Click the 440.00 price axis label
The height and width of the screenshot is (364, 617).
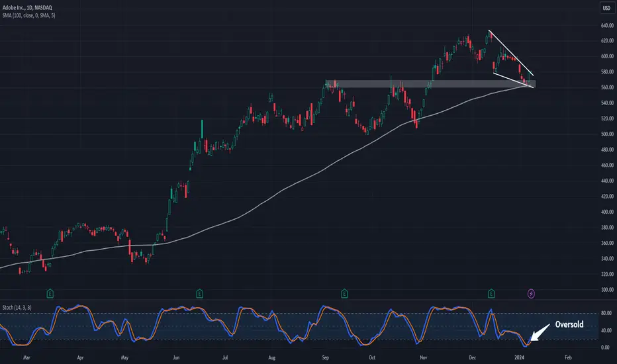pos(607,181)
